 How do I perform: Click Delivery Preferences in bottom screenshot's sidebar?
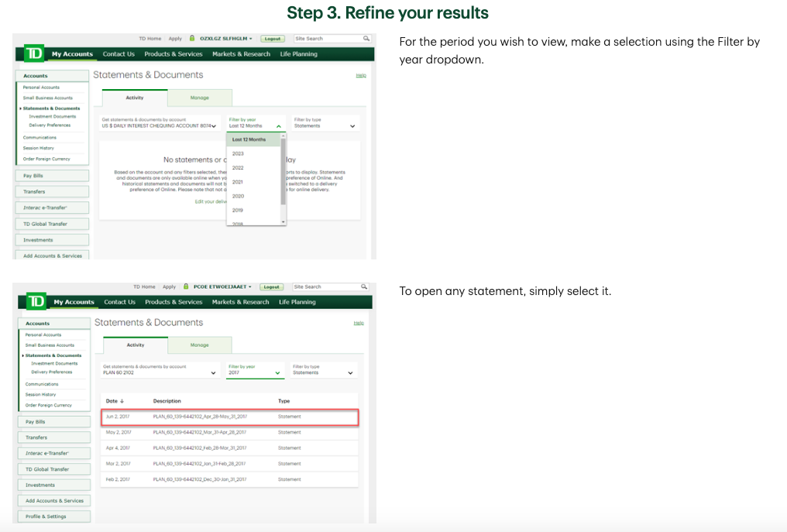(52, 372)
